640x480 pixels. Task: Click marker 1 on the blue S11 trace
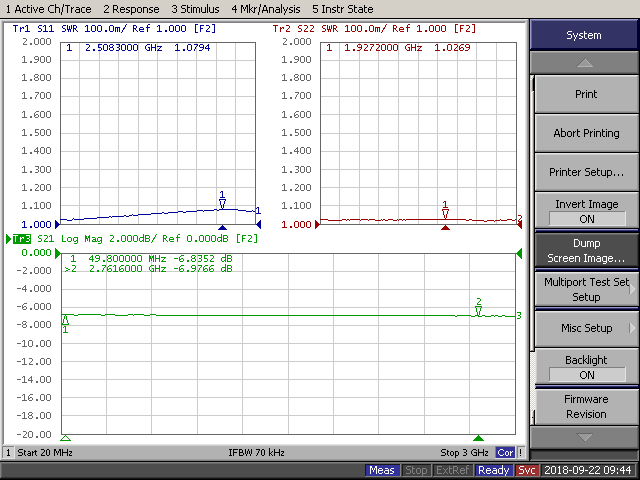[x=222, y=200]
